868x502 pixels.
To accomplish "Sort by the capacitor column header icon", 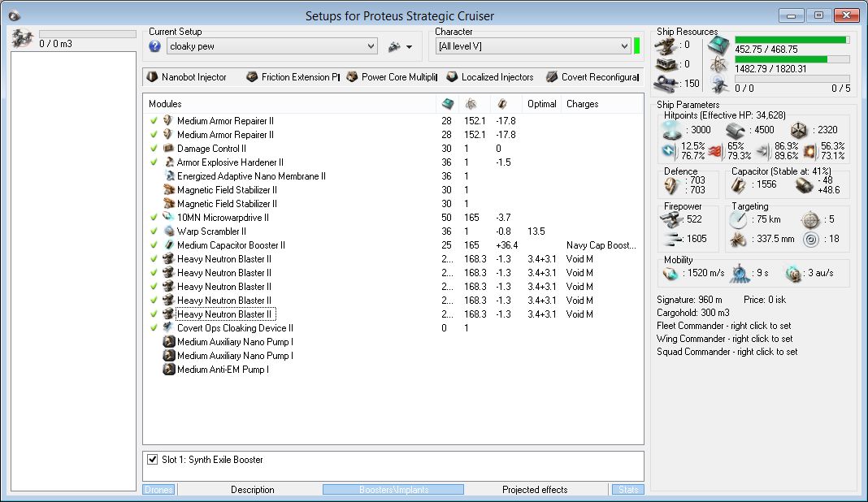I will click(502, 103).
